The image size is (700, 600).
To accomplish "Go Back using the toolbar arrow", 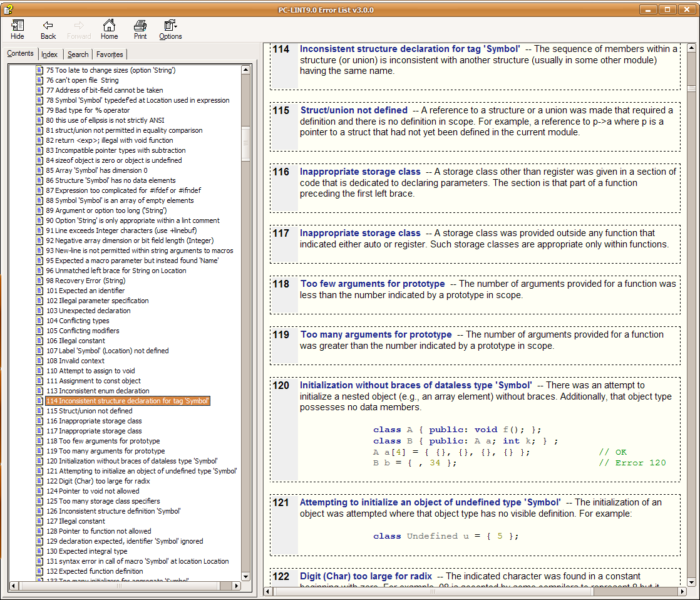I will point(48,30).
